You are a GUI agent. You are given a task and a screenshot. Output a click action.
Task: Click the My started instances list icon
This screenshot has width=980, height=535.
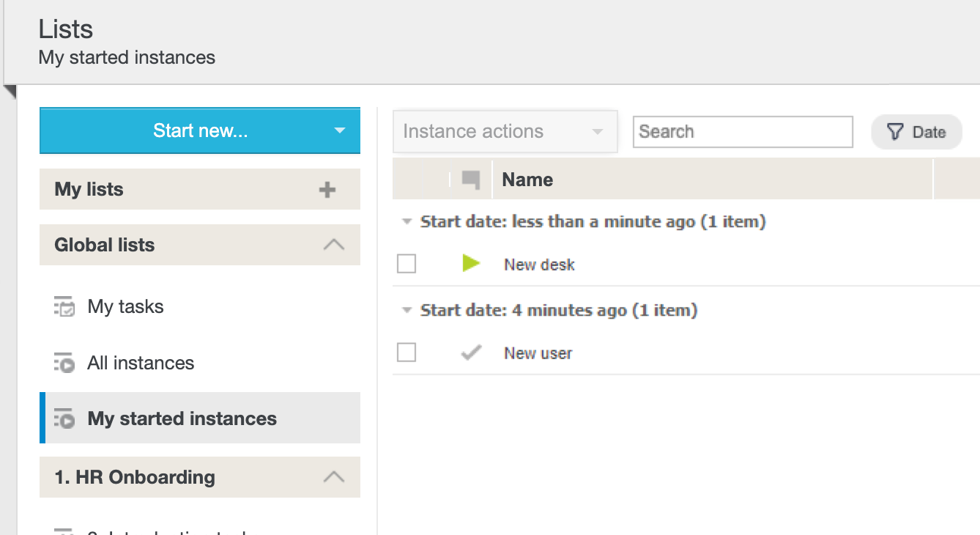(64, 418)
